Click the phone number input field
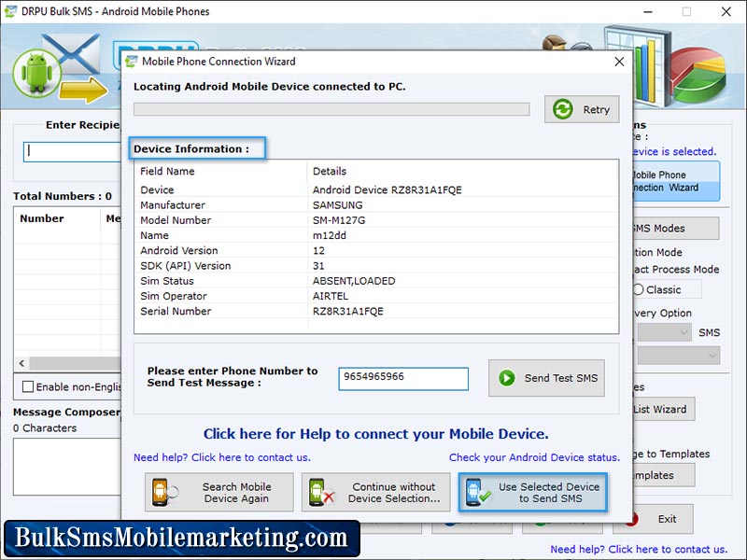Viewport: 747px width, 560px height. tap(403, 379)
